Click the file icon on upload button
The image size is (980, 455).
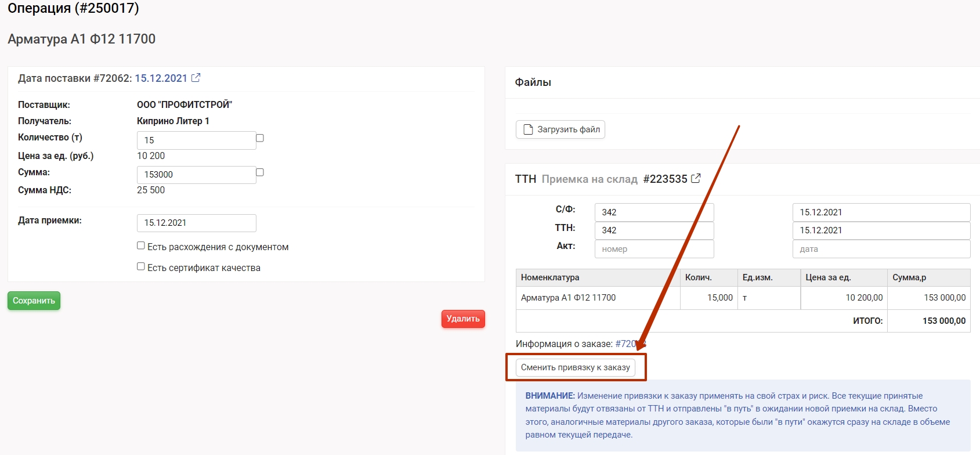(x=528, y=129)
